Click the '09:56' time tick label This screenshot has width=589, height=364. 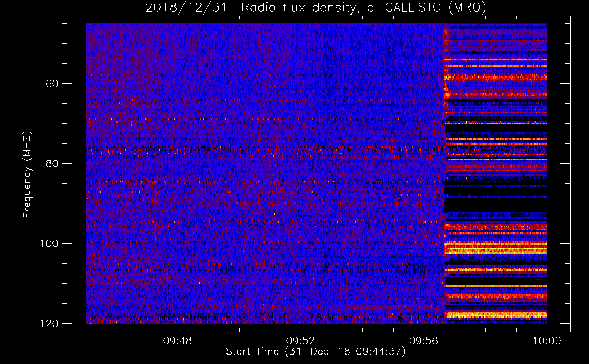click(424, 341)
